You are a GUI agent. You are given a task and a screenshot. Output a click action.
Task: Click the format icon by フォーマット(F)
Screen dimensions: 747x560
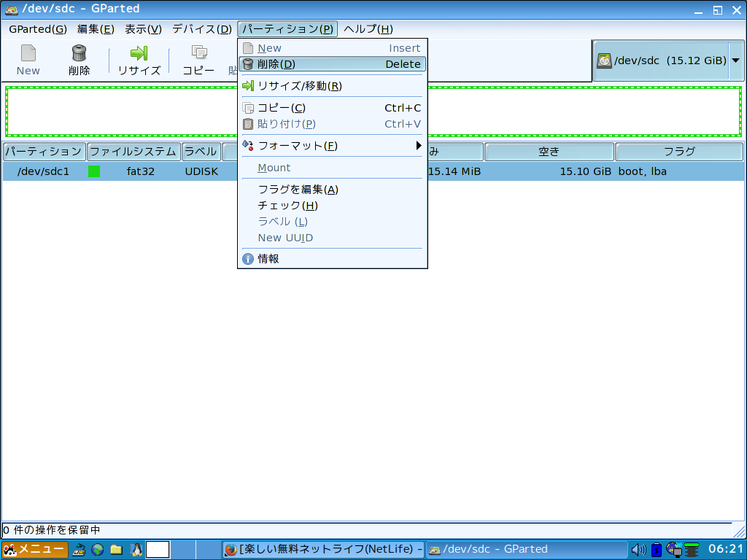coord(248,145)
